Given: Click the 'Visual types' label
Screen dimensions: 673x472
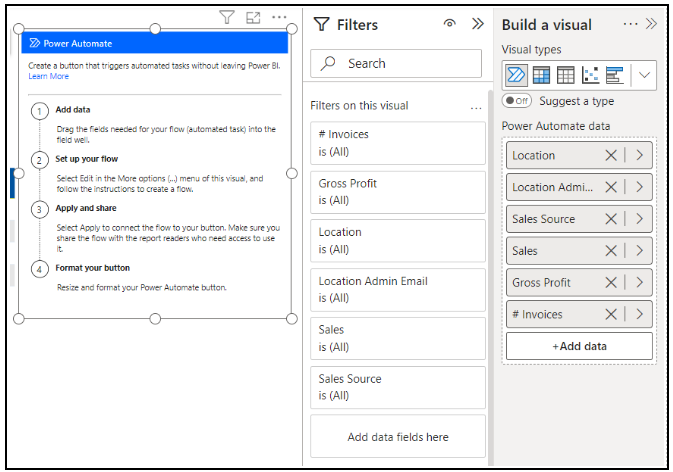Looking at the screenshot, I should click(531, 50).
